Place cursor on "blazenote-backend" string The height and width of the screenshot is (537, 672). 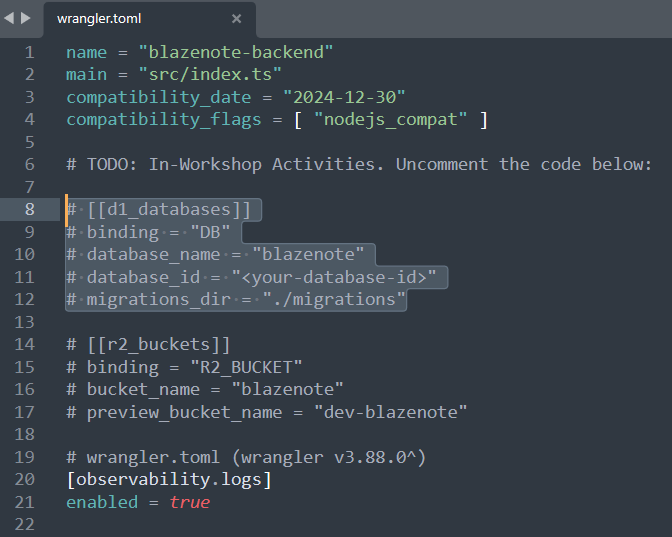tap(236, 52)
